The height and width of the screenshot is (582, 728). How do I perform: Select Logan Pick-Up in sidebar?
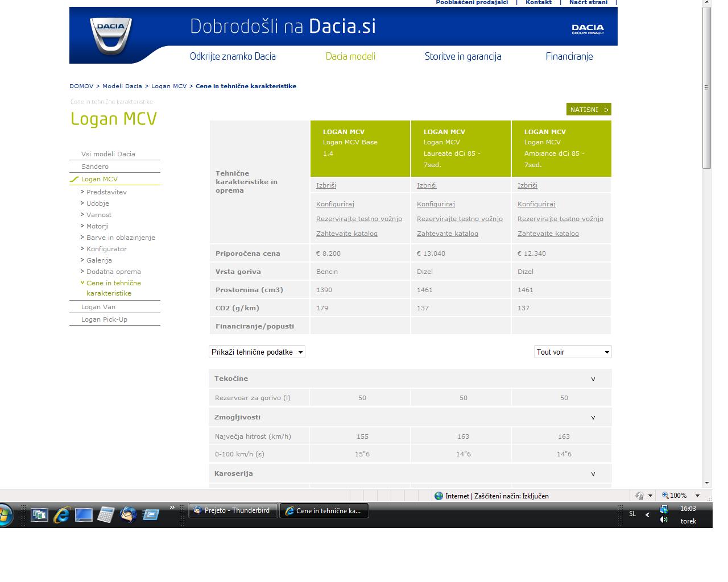(x=104, y=319)
